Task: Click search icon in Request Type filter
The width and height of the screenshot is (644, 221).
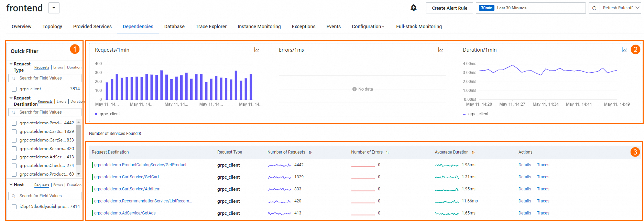Action: tap(14, 78)
